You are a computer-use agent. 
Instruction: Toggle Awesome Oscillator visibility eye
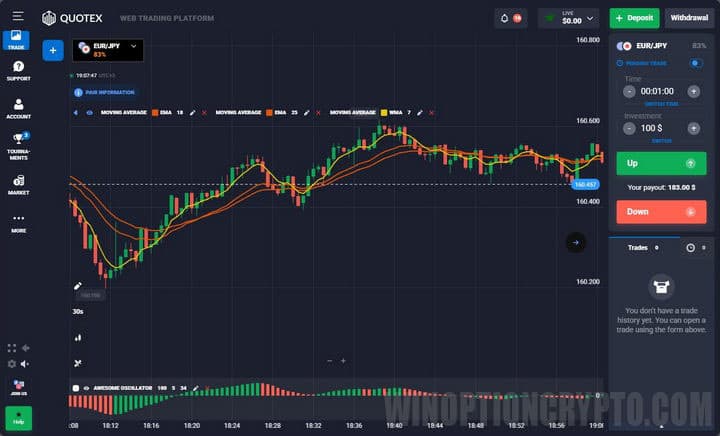click(86, 388)
